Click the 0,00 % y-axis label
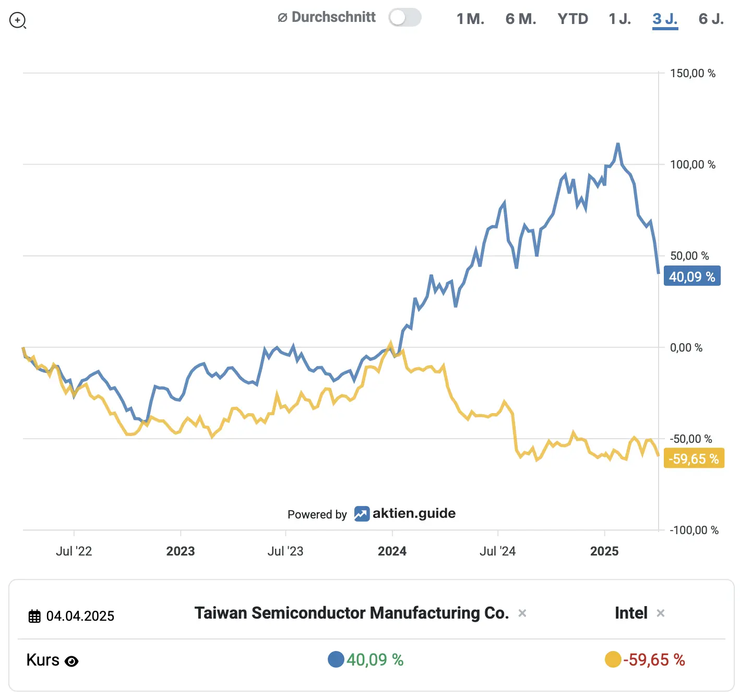 click(x=686, y=348)
